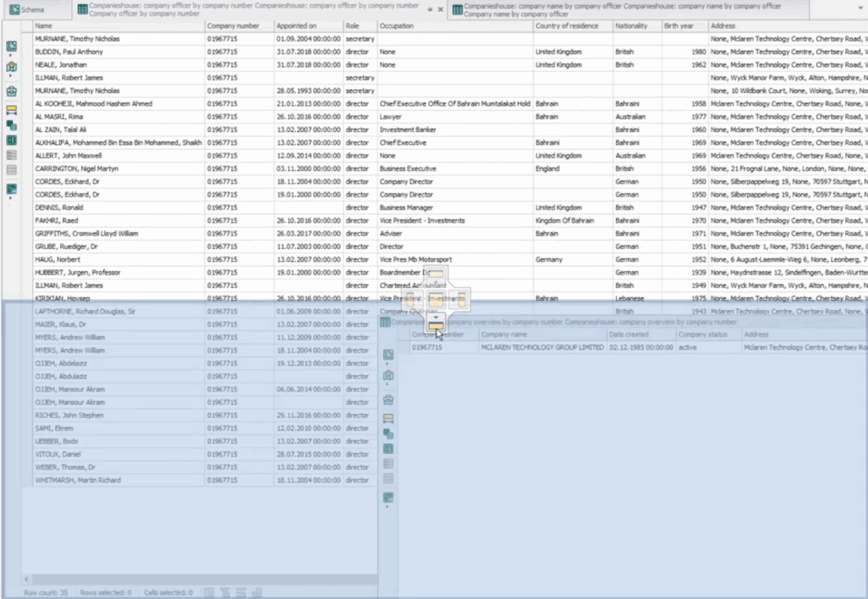Viewport: 868px width, 599px height.
Task: Open the tab list dropdown at far right
Action: coord(861,9)
